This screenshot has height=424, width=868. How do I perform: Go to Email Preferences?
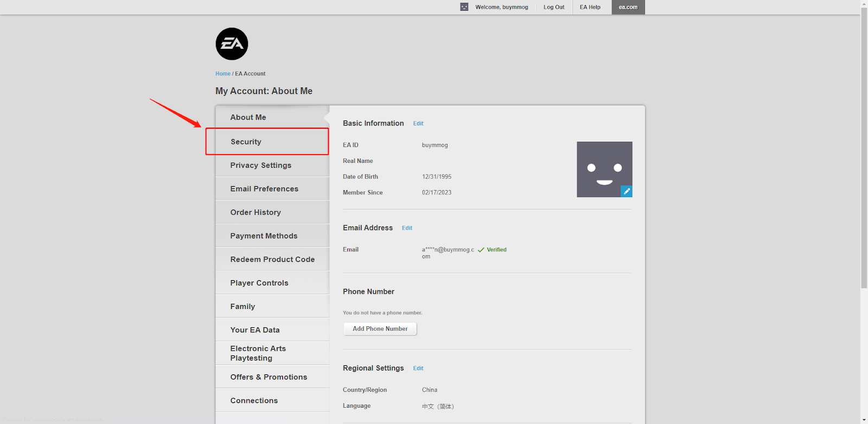[272, 189]
